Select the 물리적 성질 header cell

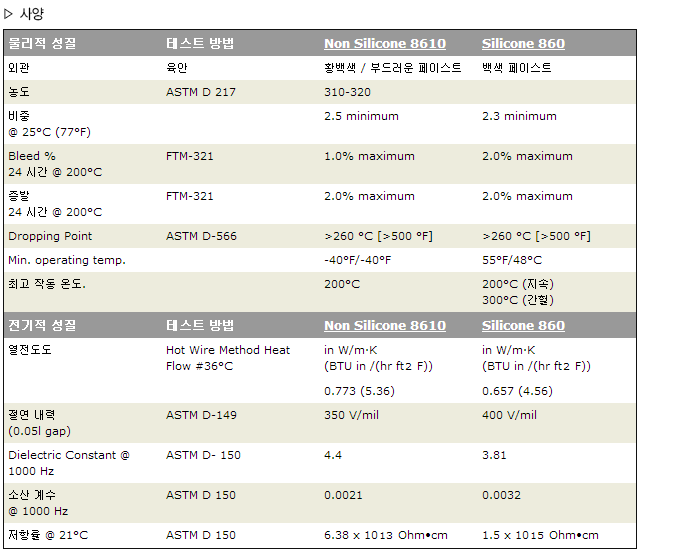[x=42, y=43]
